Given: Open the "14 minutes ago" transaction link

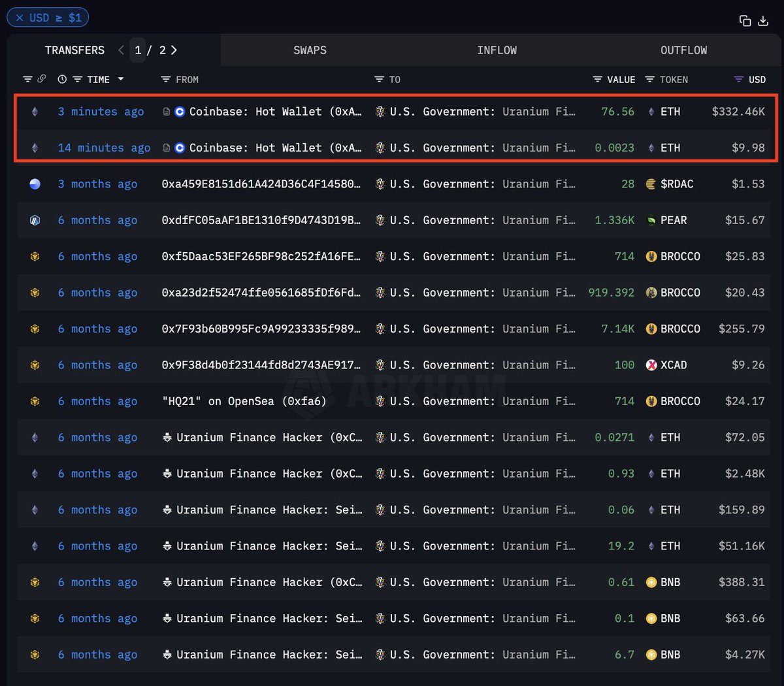Looking at the screenshot, I should point(104,148).
